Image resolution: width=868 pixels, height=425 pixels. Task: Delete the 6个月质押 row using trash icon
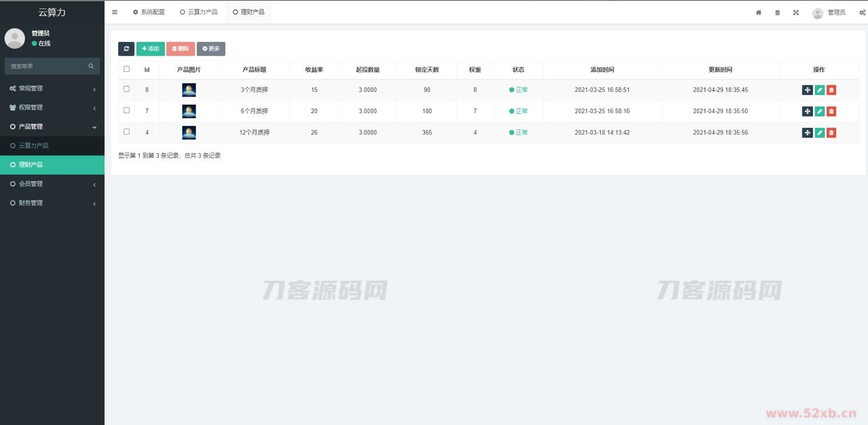pyautogui.click(x=831, y=111)
